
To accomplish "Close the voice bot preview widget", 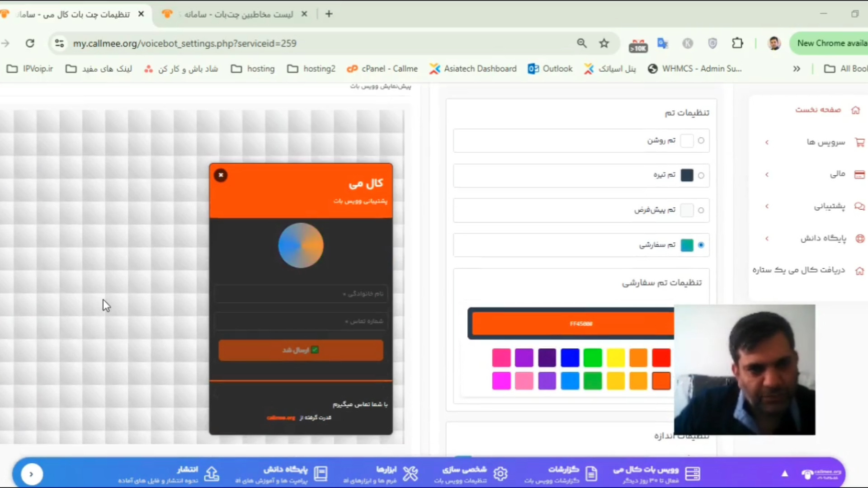I will (221, 175).
